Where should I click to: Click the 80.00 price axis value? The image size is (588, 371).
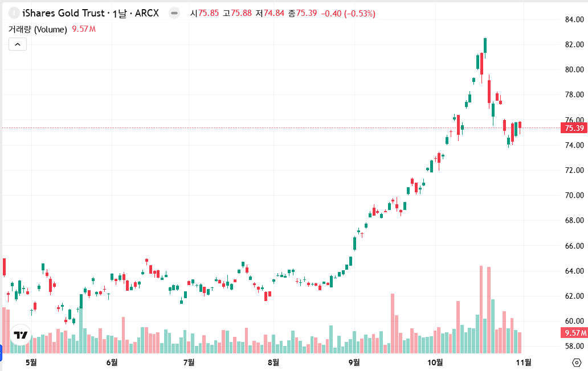tap(574, 69)
